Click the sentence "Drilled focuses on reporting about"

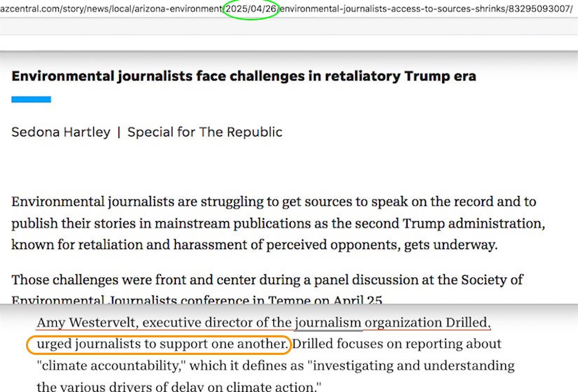(x=397, y=344)
